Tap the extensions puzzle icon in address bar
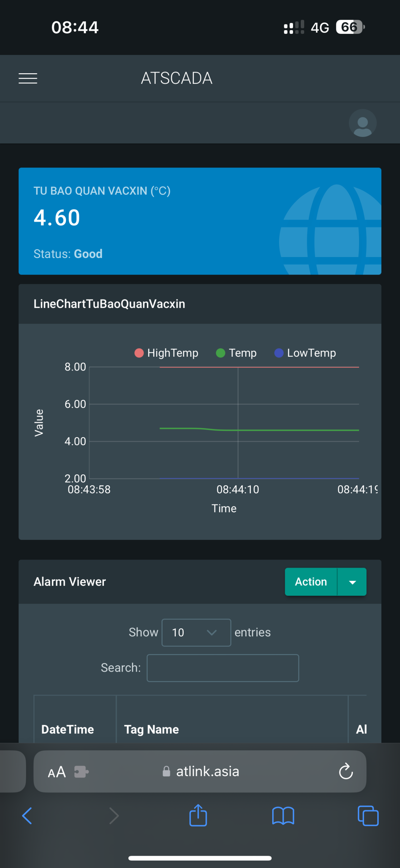The width and height of the screenshot is (400, 868). click(x=81, y=772)
